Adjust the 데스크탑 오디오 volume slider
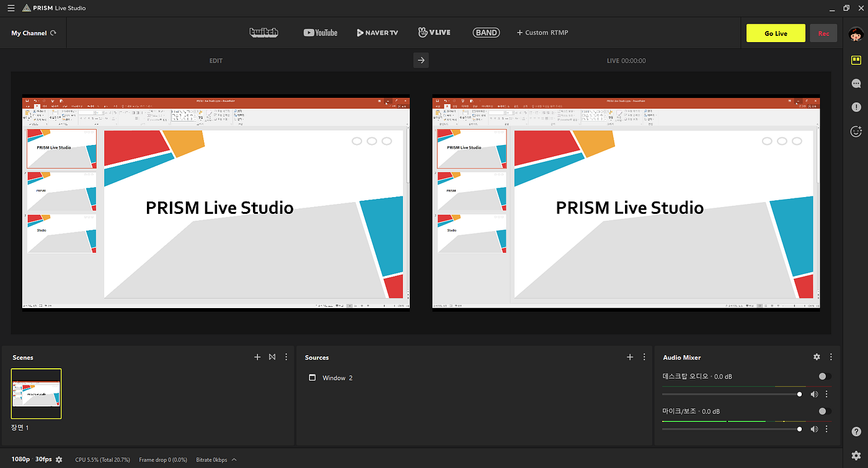 (x=732, y=394)
